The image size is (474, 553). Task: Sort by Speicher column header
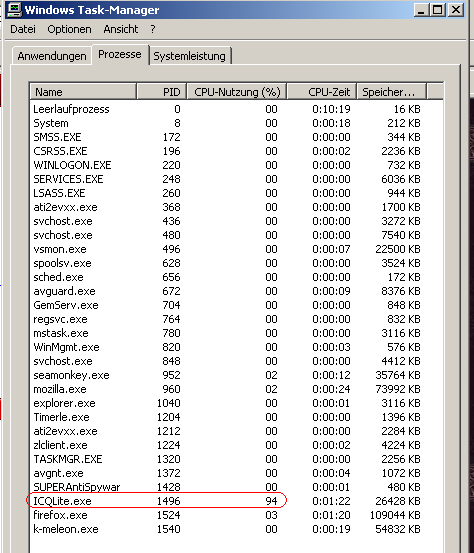[391, 92]
